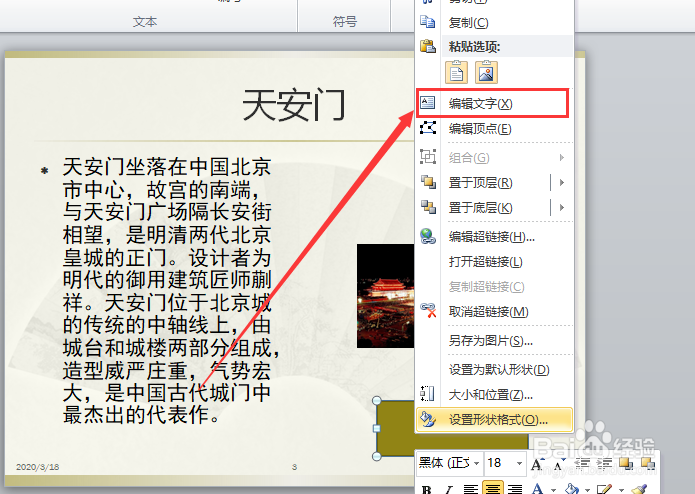Image resolution: width=695 pixels, height=494 pixels.
Task: Select the Tiananmen night photo on slide
Action: (x=385, y=296)
